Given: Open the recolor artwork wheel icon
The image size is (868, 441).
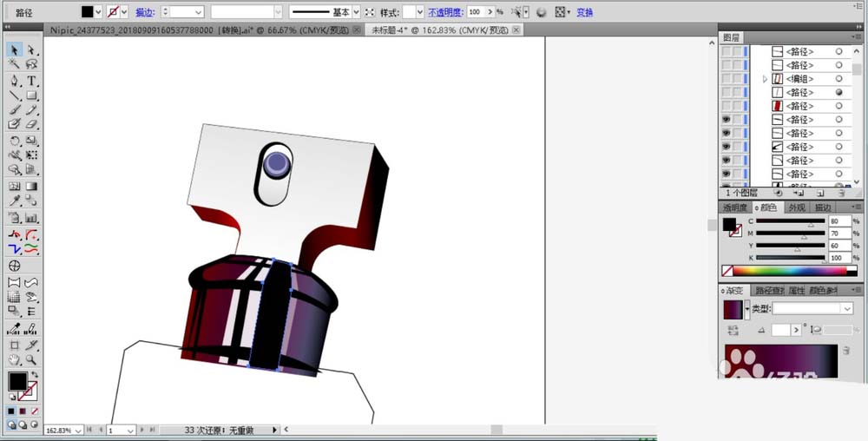Looking at the screenshot, I should pos(542,11).
